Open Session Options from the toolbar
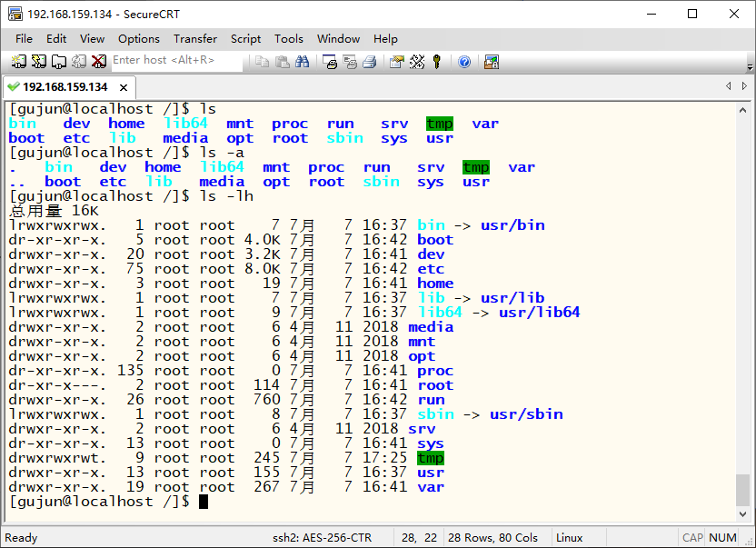Image resolution: width=756 pixels, height=548 pixels. coord(396,61)
